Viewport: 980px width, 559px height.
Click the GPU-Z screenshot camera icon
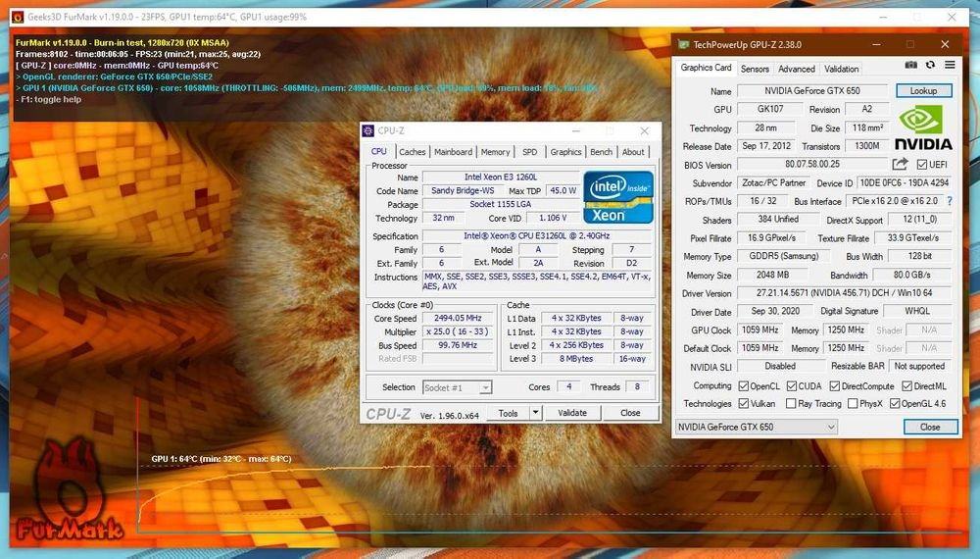click(911, 65)
